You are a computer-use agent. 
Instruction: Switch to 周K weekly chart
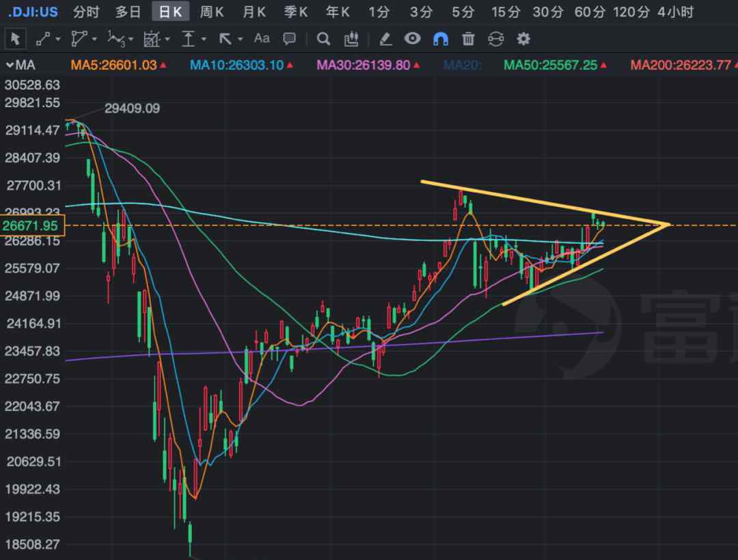212,12
